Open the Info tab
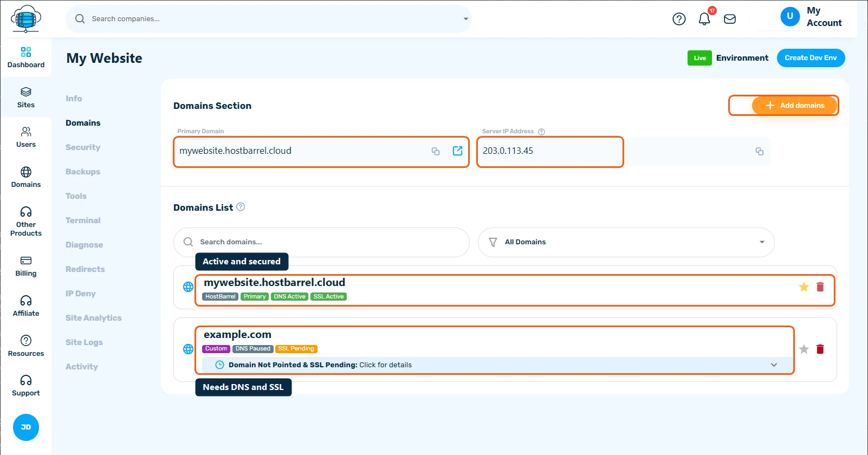Image resolution: width=868 pixels, height=455 pixels. tap(74, 99)
